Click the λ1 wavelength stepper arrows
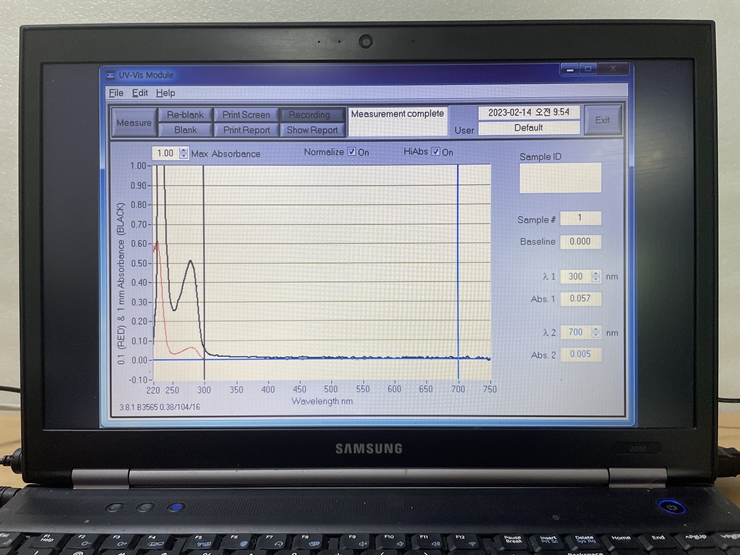Screen dimensions: 740x555 (596, 276)
